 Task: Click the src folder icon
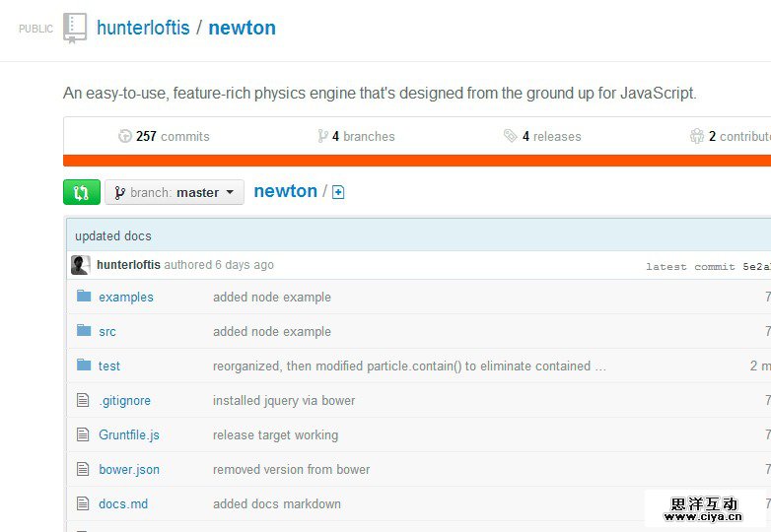pos(84,330)
